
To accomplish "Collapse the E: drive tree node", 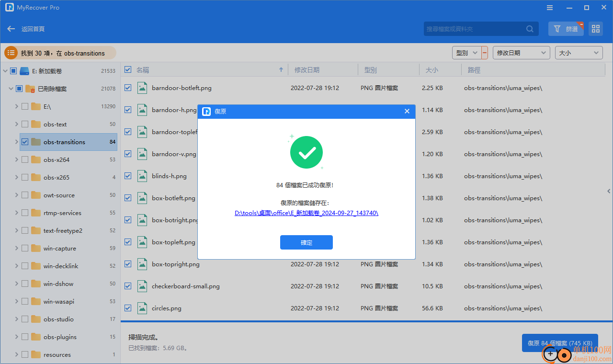I will (x=5, y=71).
